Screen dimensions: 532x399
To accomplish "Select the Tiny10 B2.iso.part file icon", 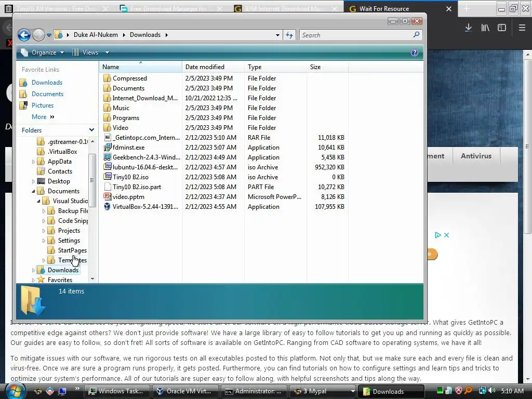I will click(107, 187).
